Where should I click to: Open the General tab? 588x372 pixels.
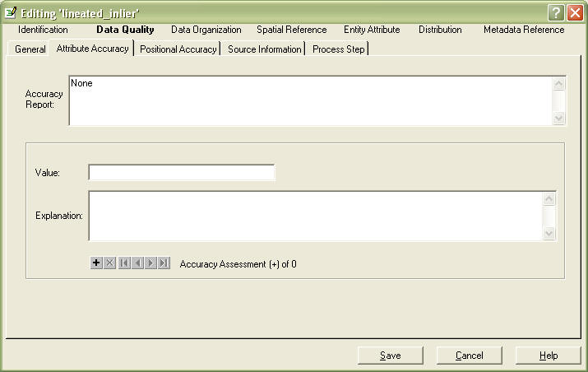(30, 49)
